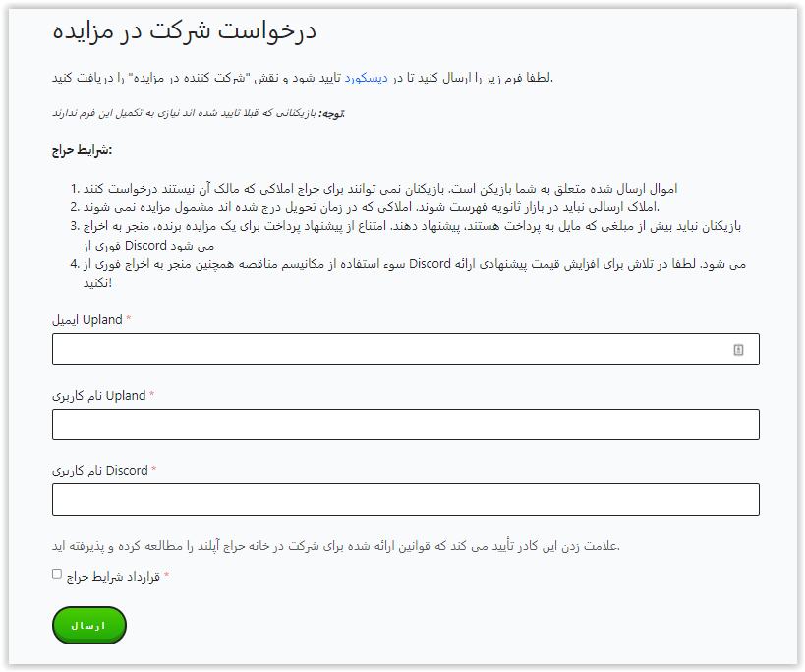Click into the Upland username text box
The image size is (805, 672).
(405, 424)
